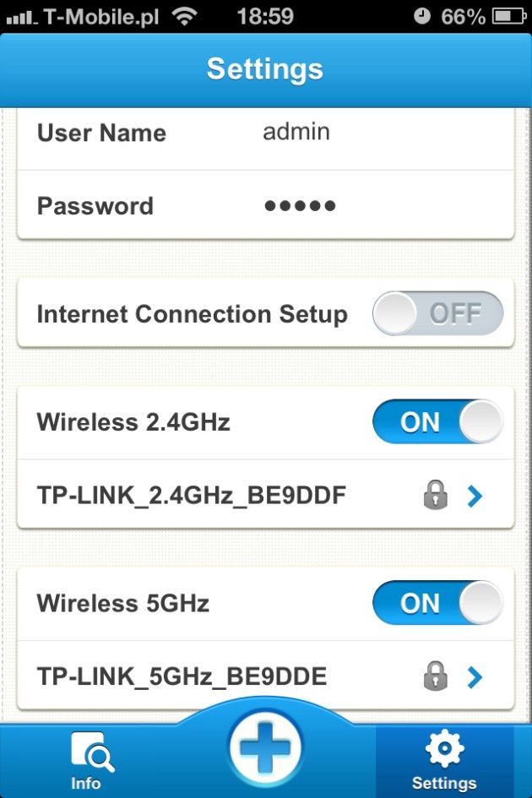Turn on Internet Connection Setup switch
532x798 pixels.
click(x=437, y=313)
